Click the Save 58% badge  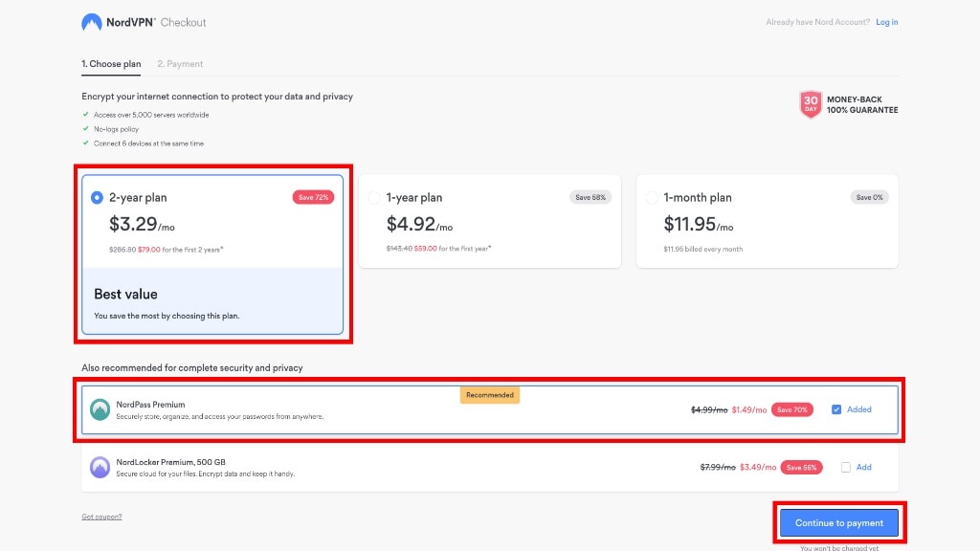(590, 197)
